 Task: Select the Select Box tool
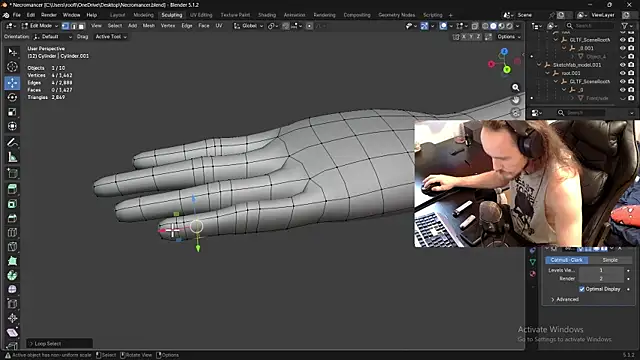click(12, 52)
